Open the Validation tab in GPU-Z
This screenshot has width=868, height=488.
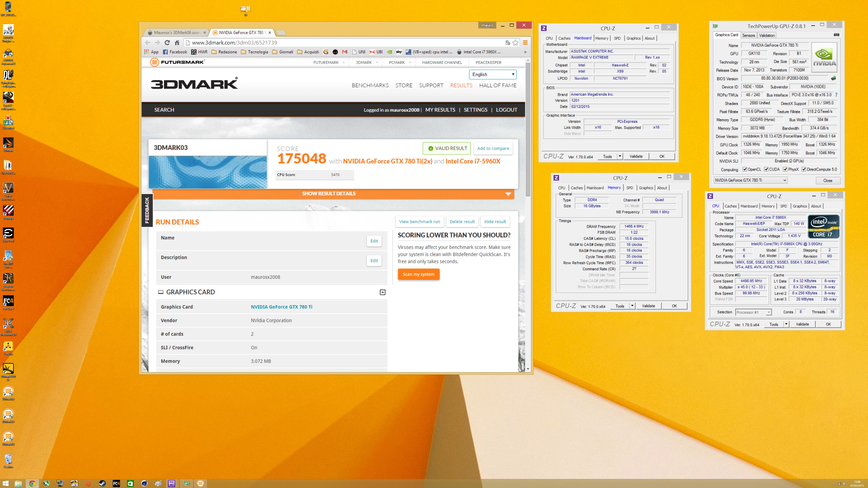click(767, 35)
